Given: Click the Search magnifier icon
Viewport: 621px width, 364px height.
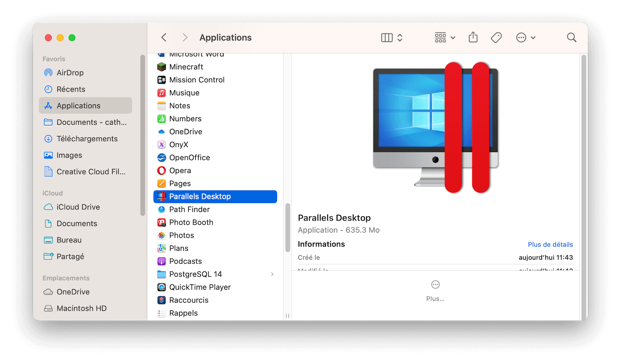Looking at the screenshot, I should (x=571, y=38).
